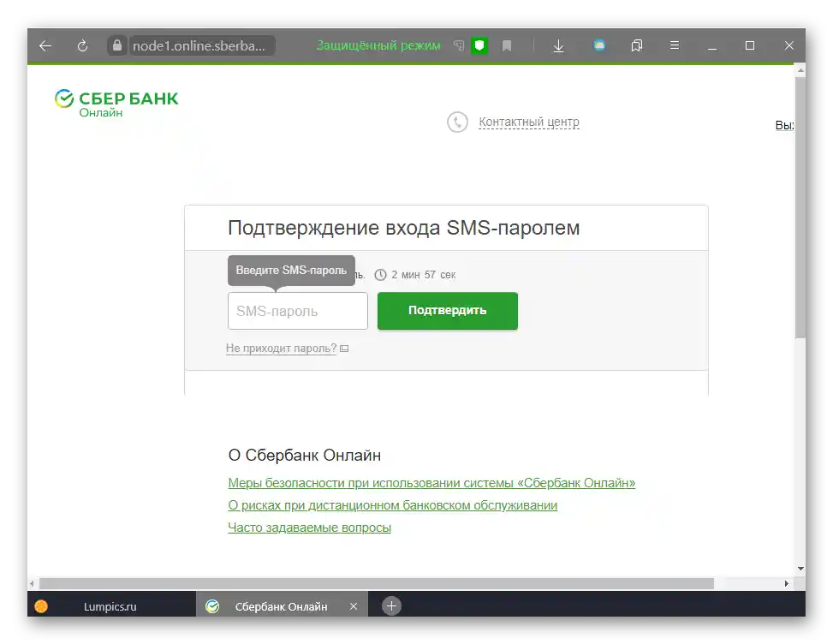The height and width of the screenshot is (644, 833).
Task: Click the green Protect shield icon
Action: coord(479,45)
